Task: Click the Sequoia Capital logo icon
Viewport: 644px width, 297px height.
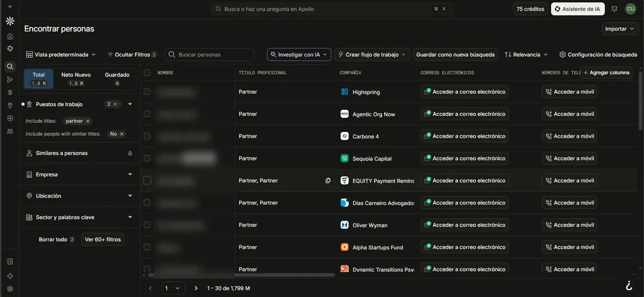Action: [345, 158]
